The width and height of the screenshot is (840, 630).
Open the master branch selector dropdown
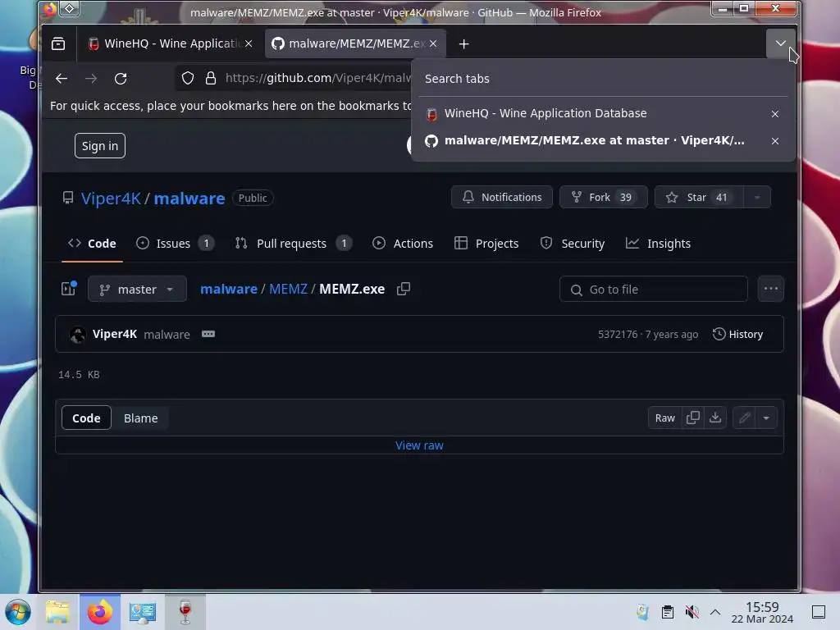137,290
